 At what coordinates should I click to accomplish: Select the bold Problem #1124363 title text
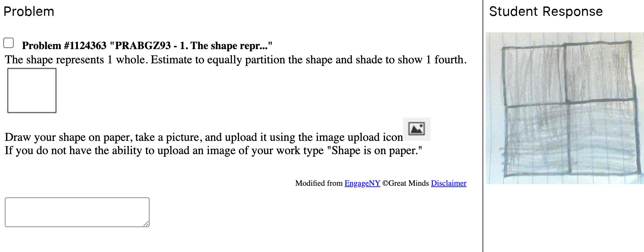pyautogui.click(x=147, y=46)
